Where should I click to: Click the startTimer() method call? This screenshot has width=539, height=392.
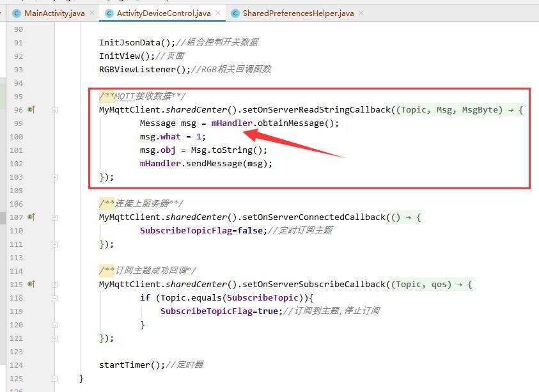point(132,365)
